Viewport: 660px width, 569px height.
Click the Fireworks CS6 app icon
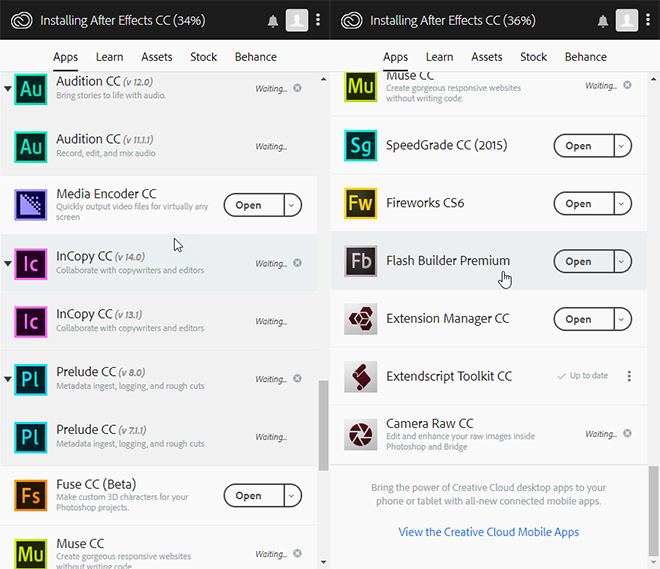pos(360,204)
